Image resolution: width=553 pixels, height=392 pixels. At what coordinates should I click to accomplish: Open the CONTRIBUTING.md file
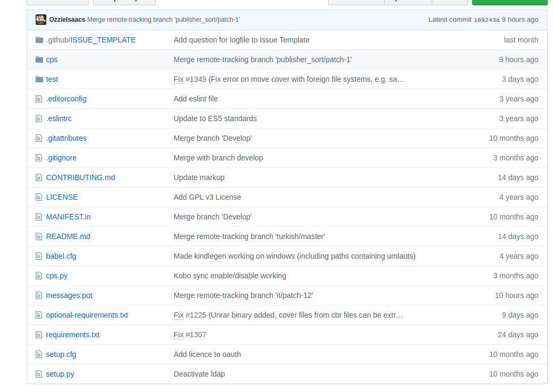80,177
